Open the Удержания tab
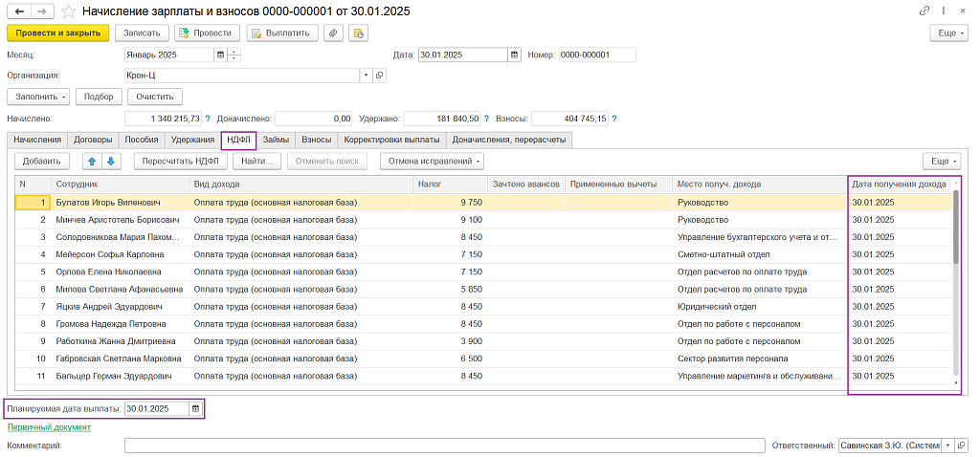The height and width of the screenshot is (457, 980). point(192,141)
